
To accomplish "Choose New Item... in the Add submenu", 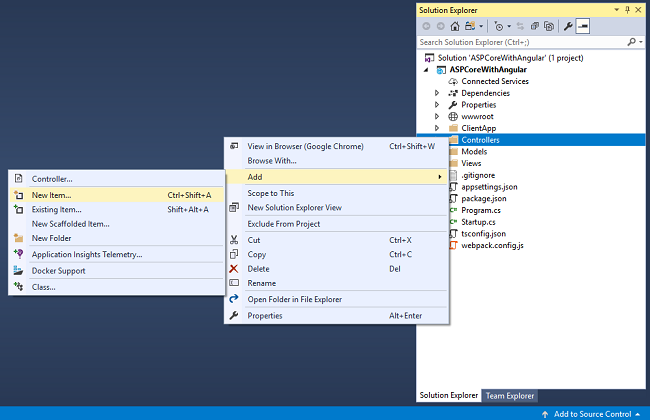I will pos(116,195).
